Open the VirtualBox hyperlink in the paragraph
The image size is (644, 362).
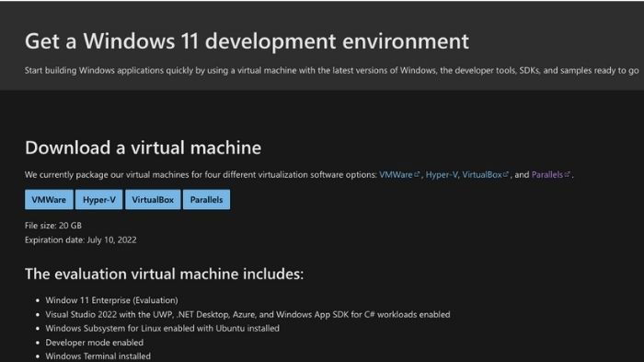[482, 174]
